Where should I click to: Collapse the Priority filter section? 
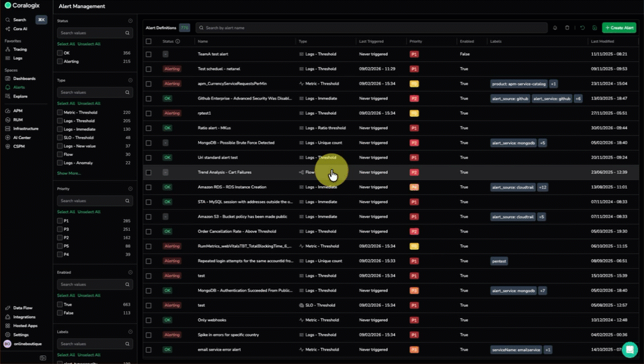(x=130, y=189)
